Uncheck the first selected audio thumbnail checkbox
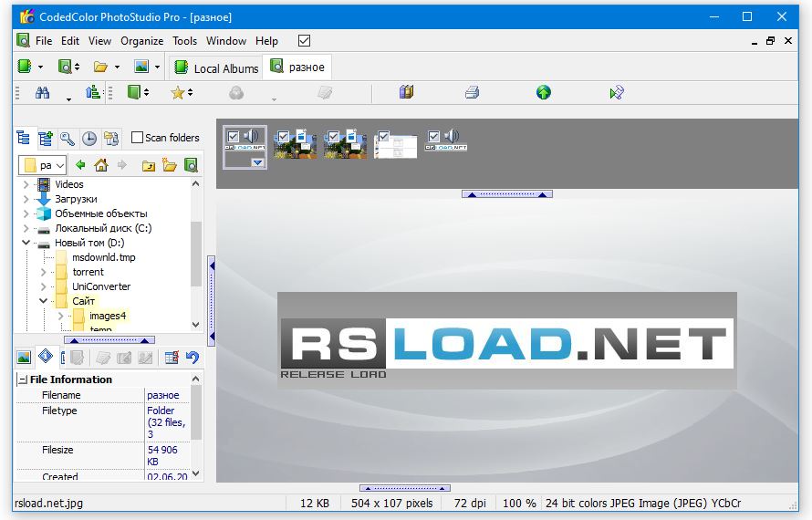 pyautogui.click(x=233, y=136)
